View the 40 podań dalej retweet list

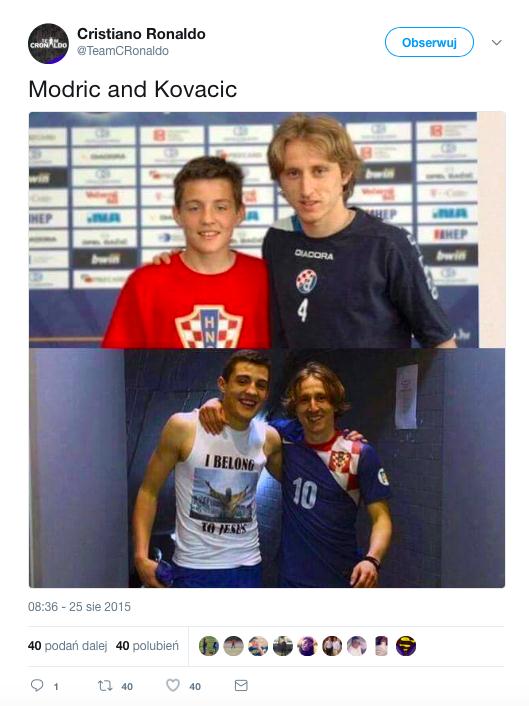coord(68,646)
